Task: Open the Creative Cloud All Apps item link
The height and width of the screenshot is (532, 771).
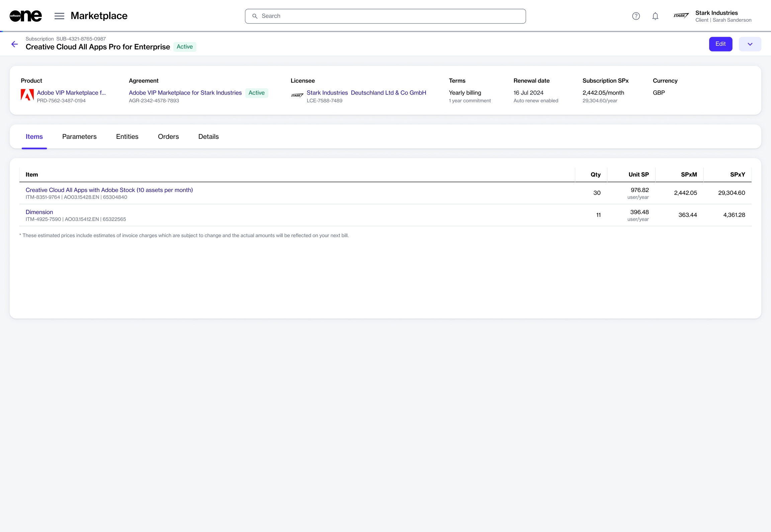Action: click(x=109, y=190)
